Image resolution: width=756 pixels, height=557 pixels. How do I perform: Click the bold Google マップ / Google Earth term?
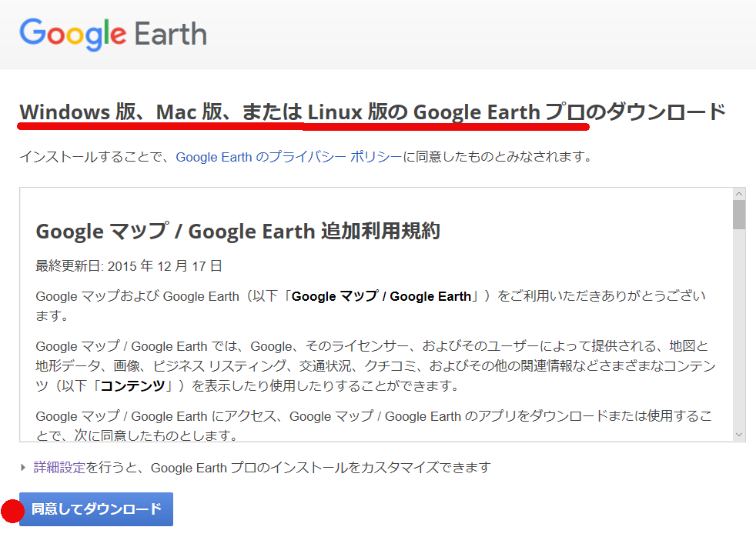[x=381, y=296]
